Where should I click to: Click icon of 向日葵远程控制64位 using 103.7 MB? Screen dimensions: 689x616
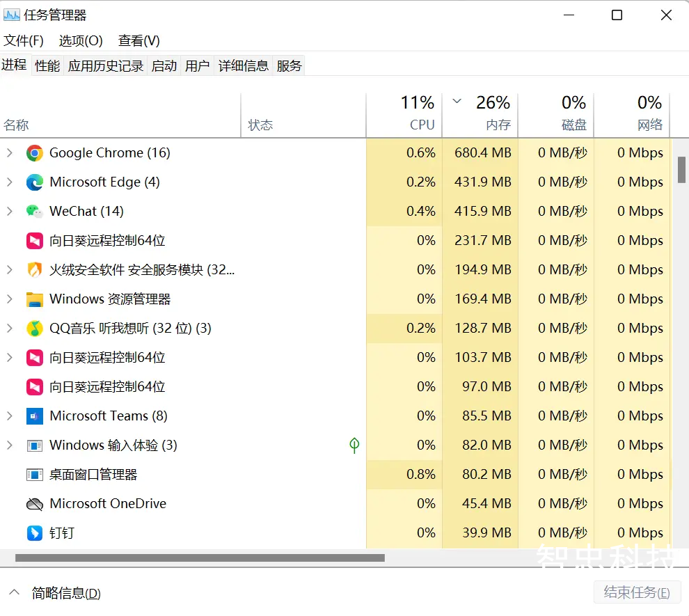point(35,358)
